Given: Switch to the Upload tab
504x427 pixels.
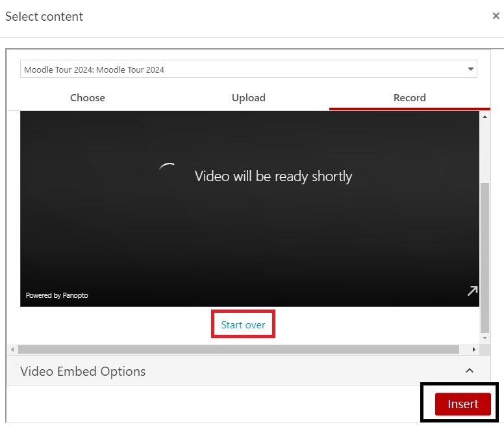Looking at the screenshot, I should tap(249, 97).
